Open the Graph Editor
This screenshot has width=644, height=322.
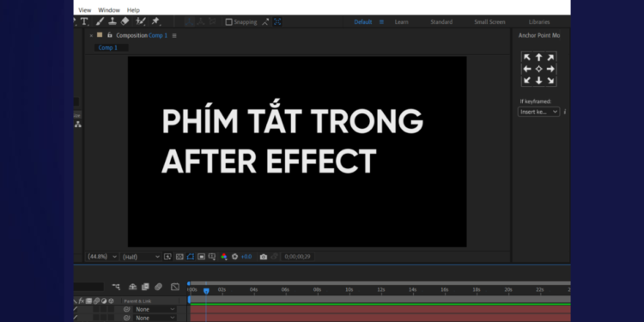tap(175, 287)
